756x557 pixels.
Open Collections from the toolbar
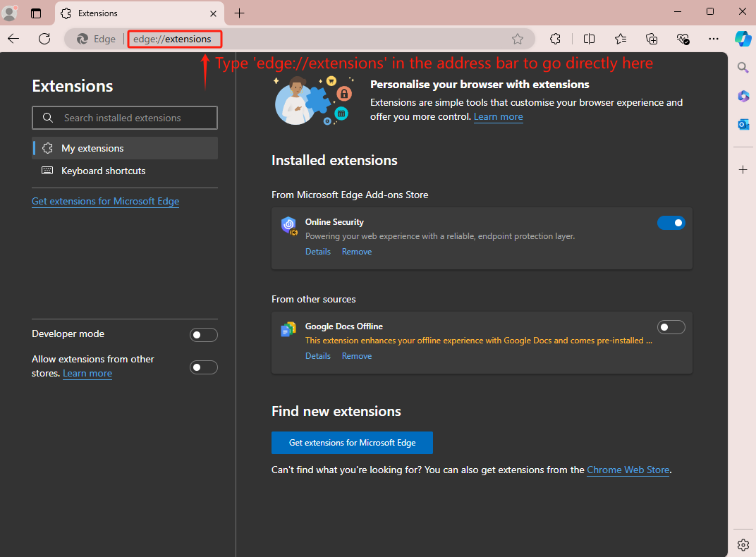click(x=652, y=39)
